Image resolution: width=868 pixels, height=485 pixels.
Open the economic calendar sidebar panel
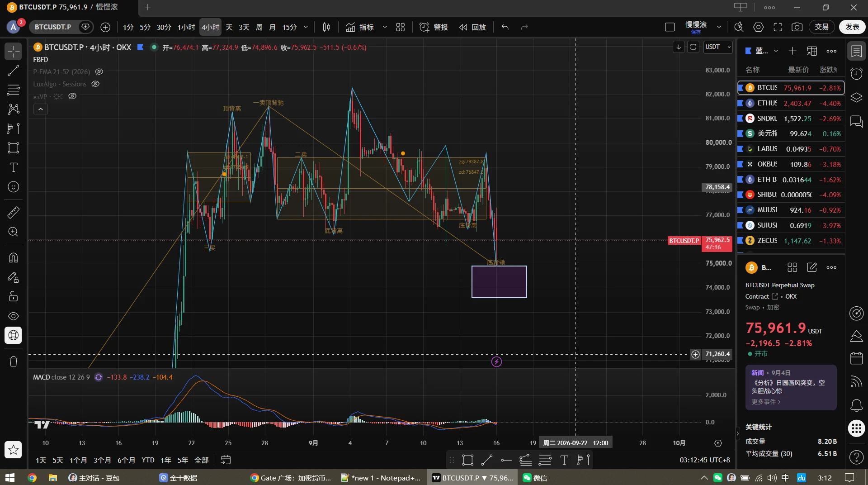(857, 358)
